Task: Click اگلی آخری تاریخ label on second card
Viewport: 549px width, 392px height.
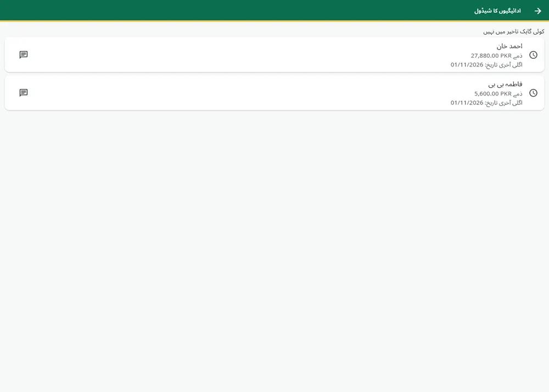Action: (503, 103)
